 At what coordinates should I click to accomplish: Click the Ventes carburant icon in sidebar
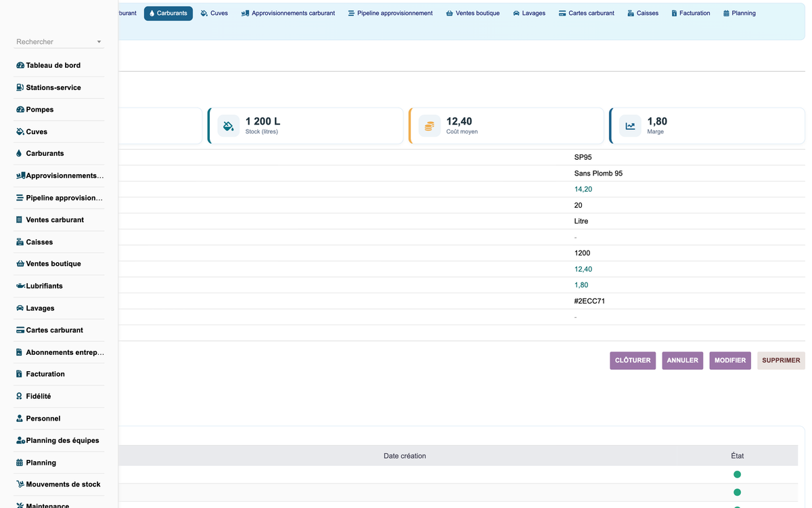pyautogui.click(x=20, y=220)
